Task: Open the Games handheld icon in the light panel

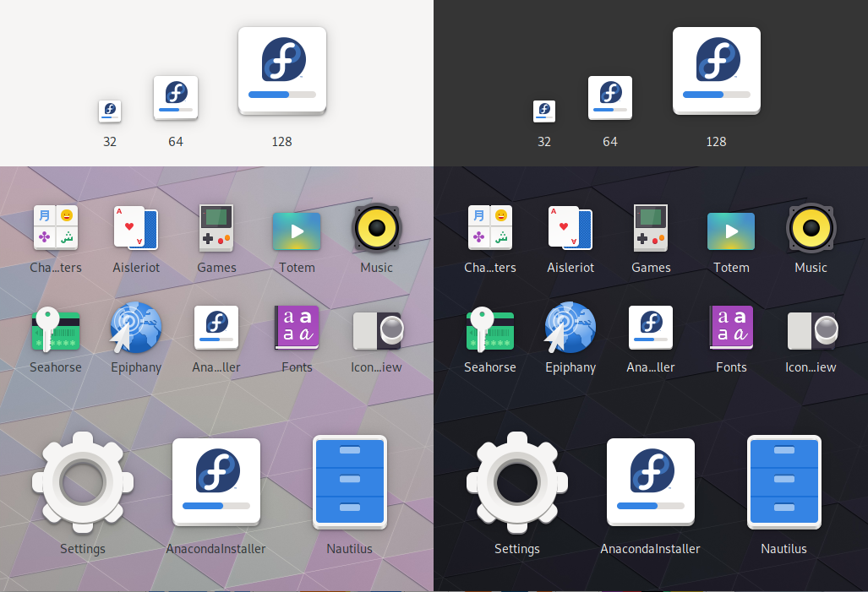Action: 216,227
